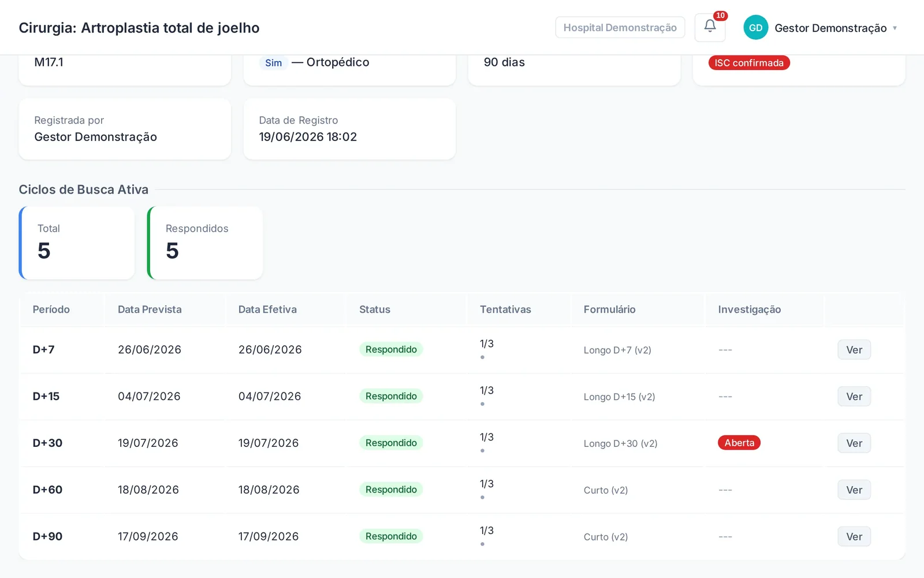Click the Status column header

[x=375, y=309]
